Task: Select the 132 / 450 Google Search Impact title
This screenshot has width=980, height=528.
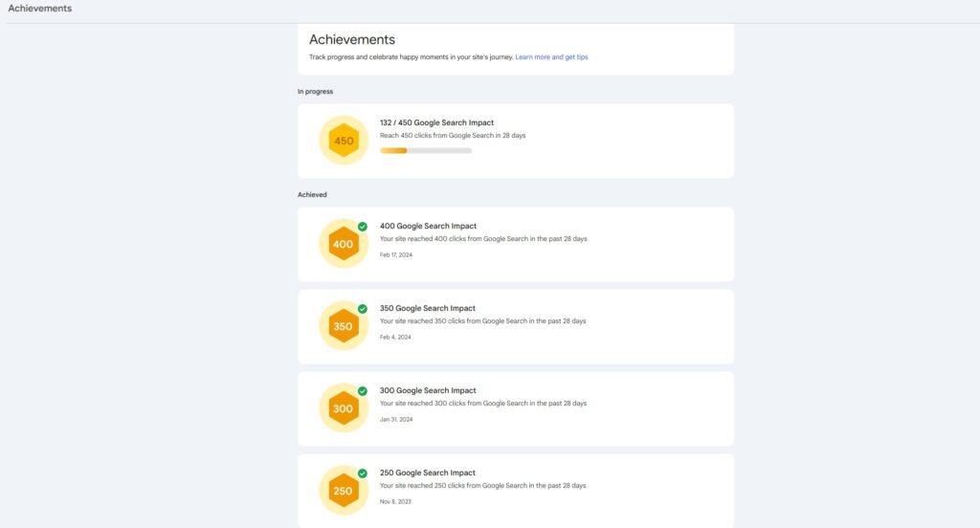Action: (x=436, y=122)
